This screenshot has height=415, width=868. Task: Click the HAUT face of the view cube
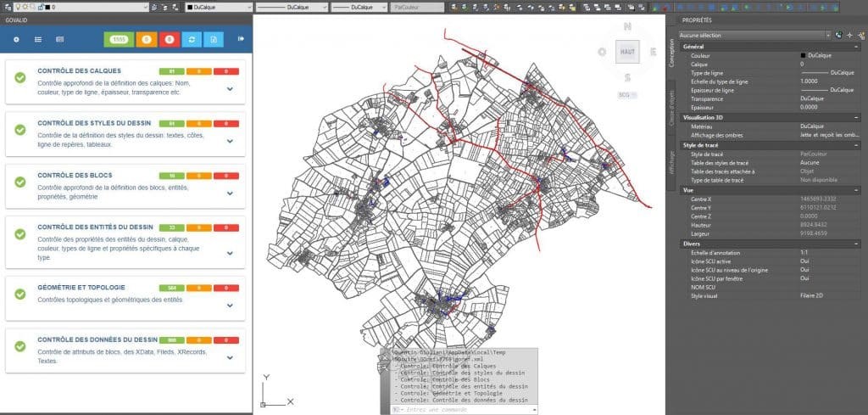[628, 52]
